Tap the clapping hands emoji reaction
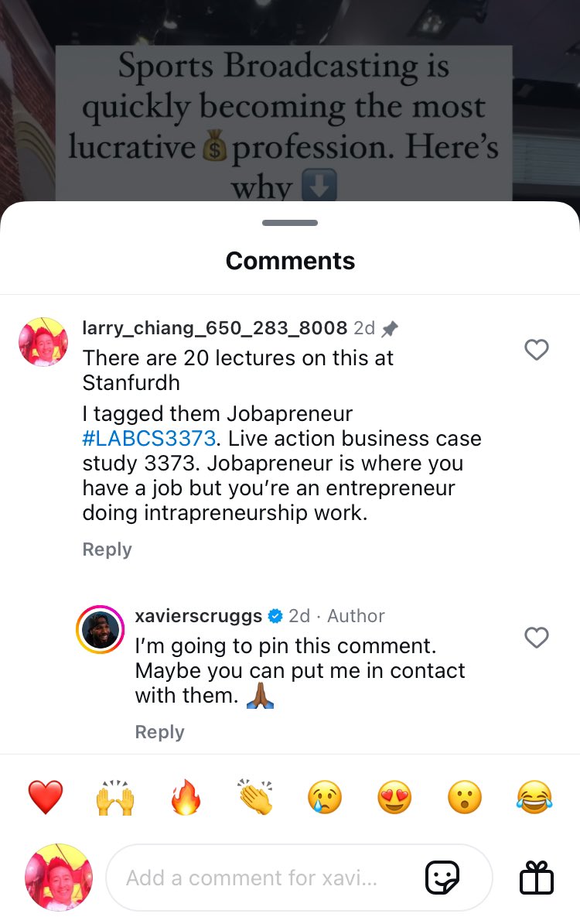 coord(256,796)
